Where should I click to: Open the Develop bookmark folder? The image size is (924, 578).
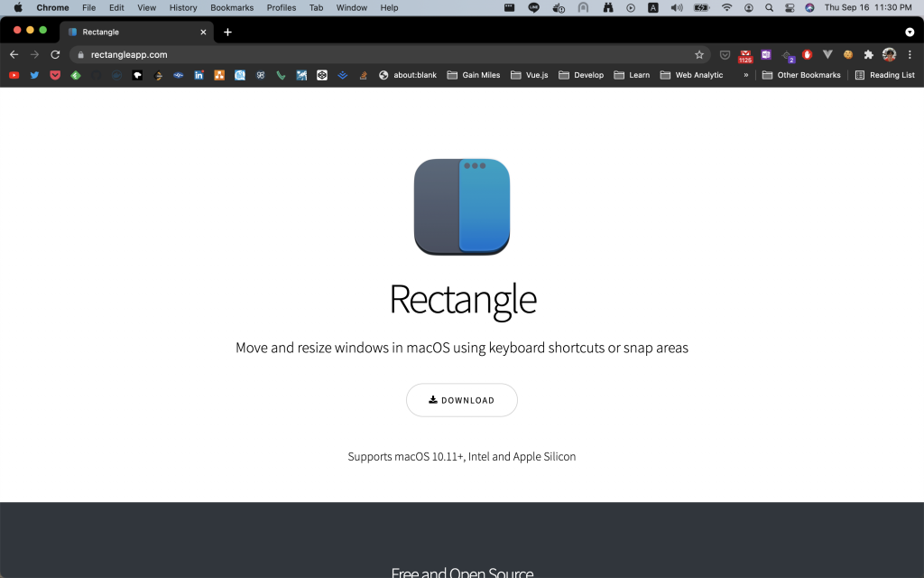tap(581, 75)
